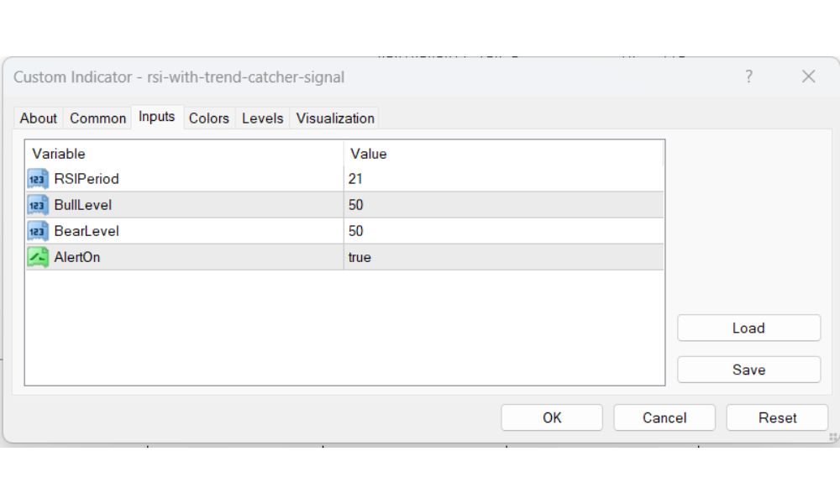Image resolution: width=840 pixels, height=504 pixels.
Task: Select the BearLevel value cell
Action: point(504,231)
